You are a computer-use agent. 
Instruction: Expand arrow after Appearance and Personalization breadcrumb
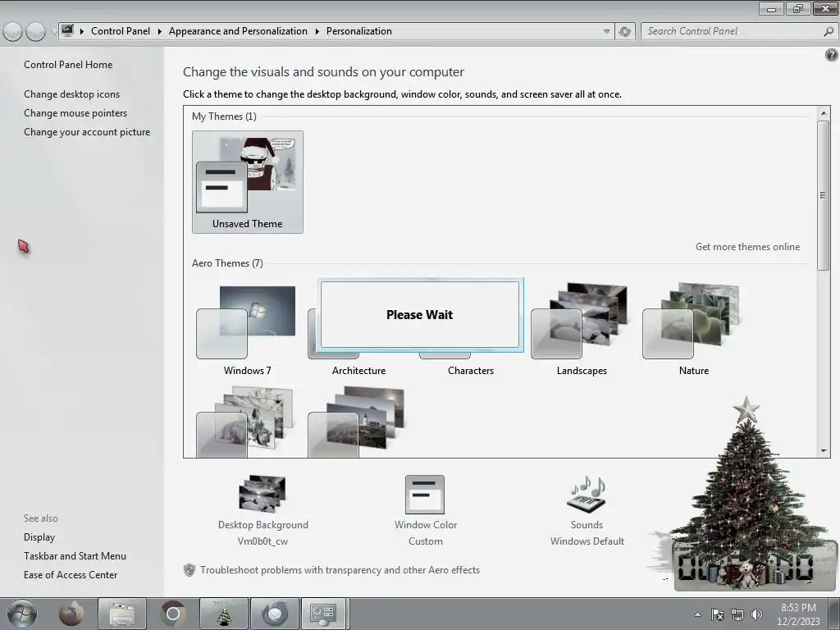point(317,32)
